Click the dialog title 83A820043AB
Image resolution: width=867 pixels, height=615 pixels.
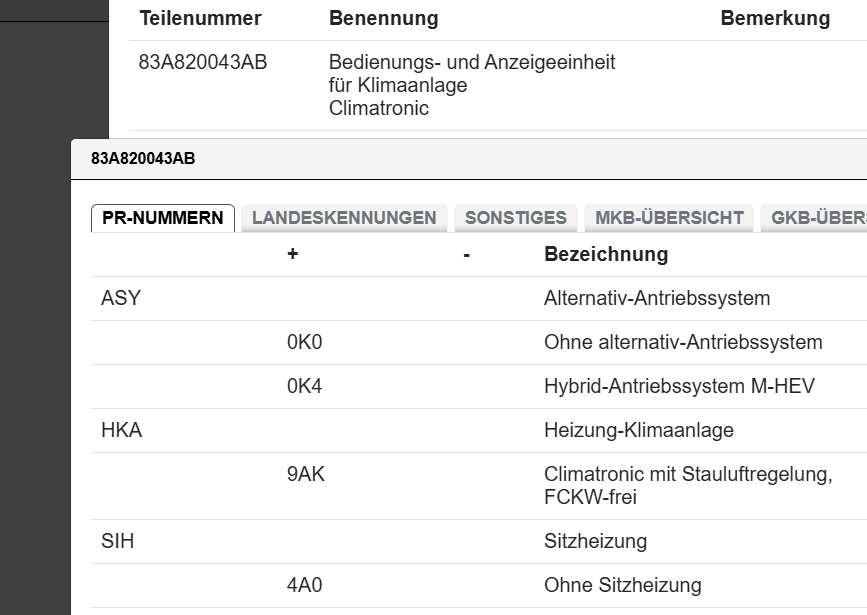coord(143,159)
